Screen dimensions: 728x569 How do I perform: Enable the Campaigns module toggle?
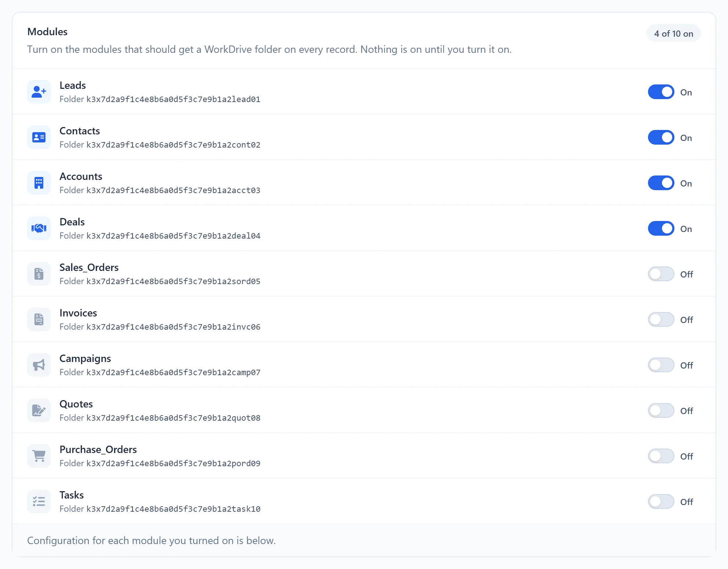pyautogui.click(x=661, y=365)
